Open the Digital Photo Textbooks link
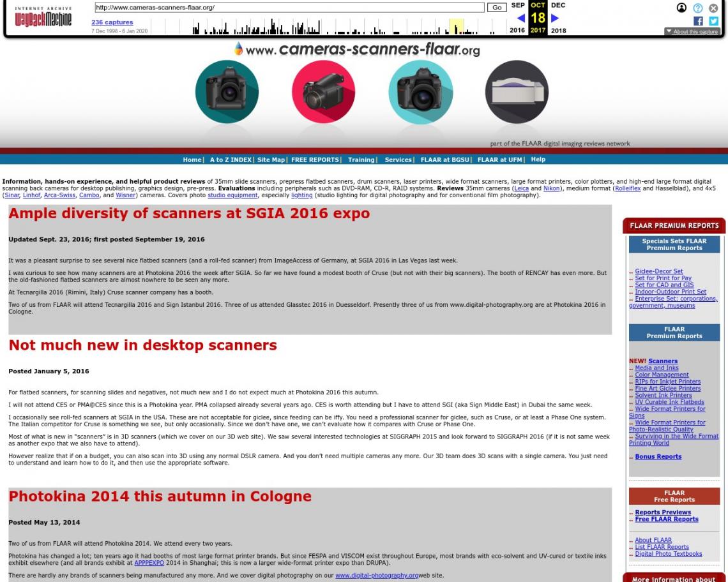Viewport: 728px width, 582px height. tap(668, 554)
